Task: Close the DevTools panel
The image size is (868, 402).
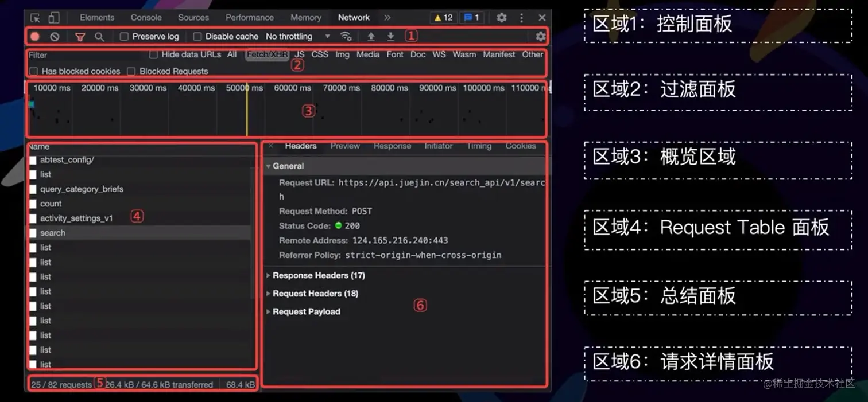Action: point(542,18)
